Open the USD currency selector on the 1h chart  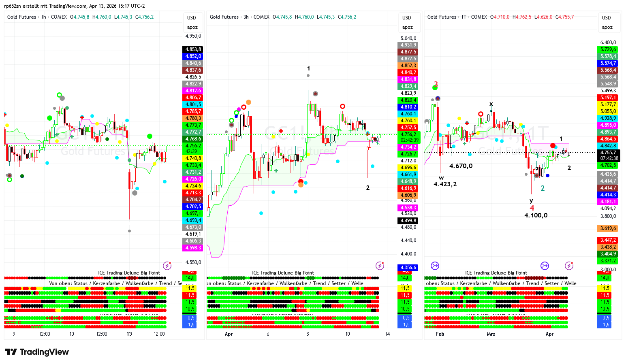click(x=192, y=18)
